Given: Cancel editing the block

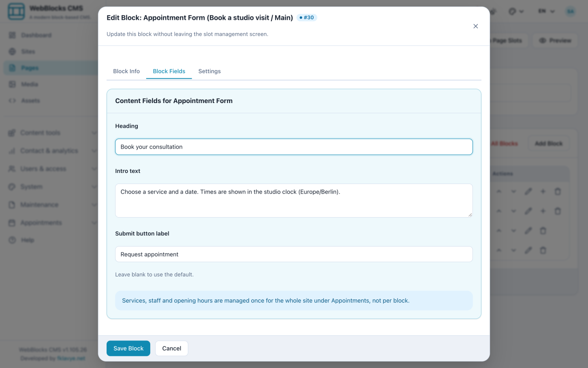Looking at the screenshot, I should coord(172,348).
